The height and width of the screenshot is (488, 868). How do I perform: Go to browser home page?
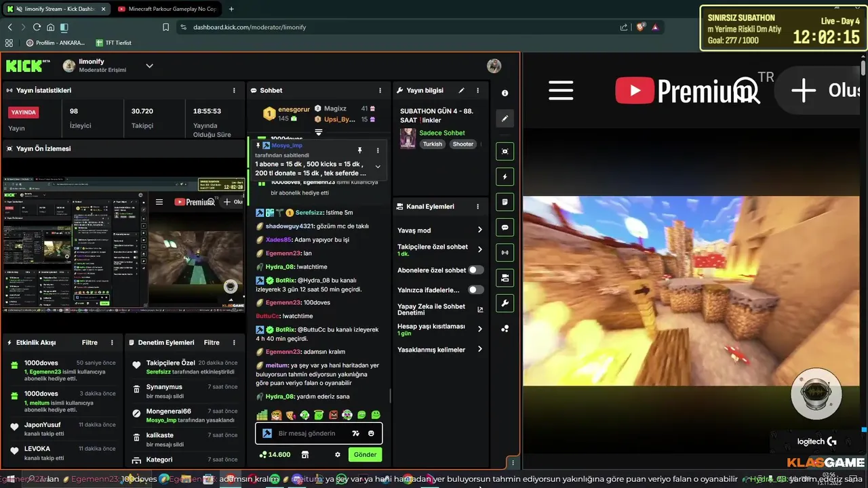[x=50, y=27]
